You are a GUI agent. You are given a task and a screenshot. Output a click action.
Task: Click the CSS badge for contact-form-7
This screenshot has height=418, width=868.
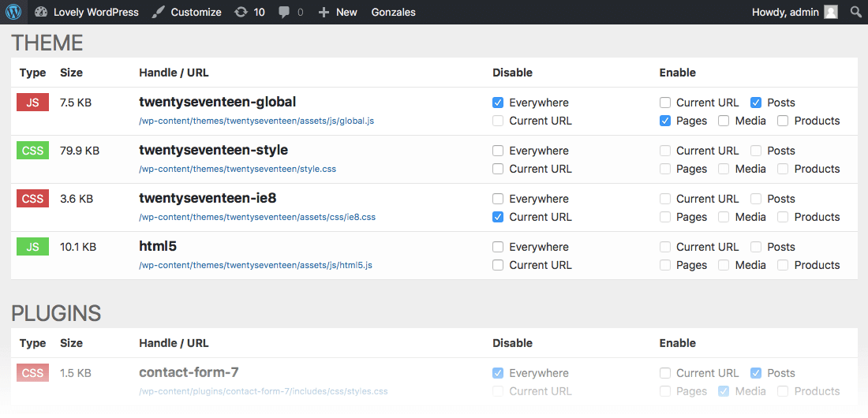click(32, 373)
